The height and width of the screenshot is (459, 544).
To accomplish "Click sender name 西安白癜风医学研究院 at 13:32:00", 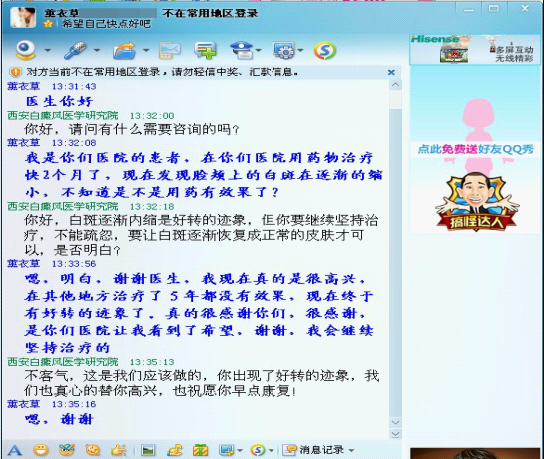I will (63, 115).
